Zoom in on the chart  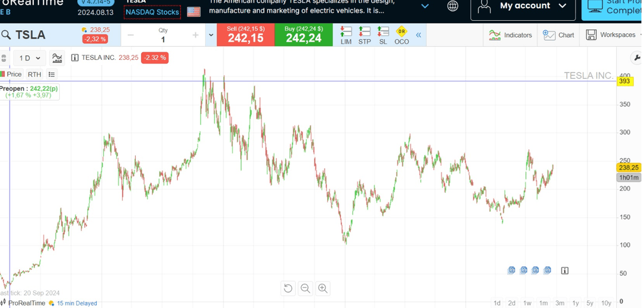(x=323, y=288)
